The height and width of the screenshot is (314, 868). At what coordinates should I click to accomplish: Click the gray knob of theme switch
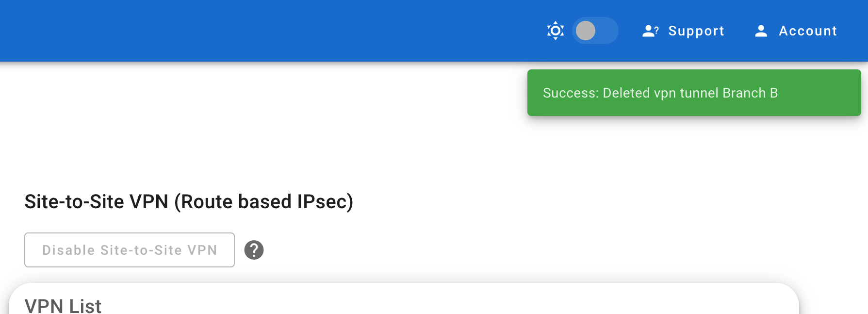(x=586, y=31)
